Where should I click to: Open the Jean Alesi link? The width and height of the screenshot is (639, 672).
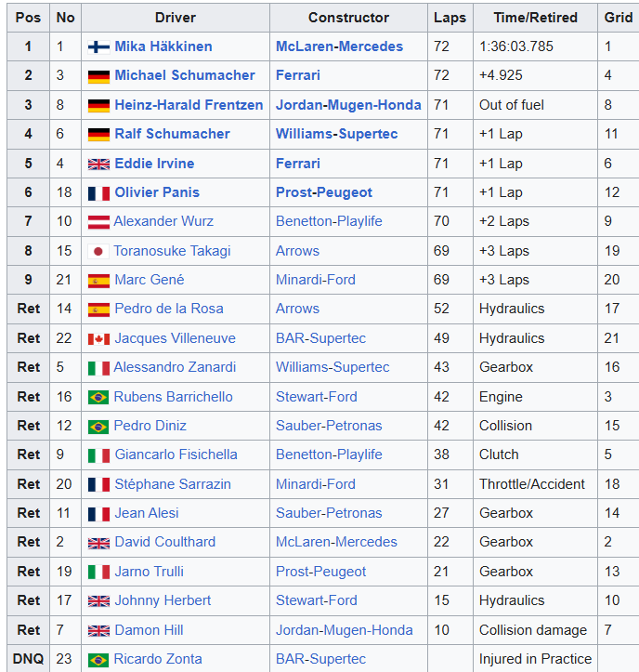pos(147,512)
